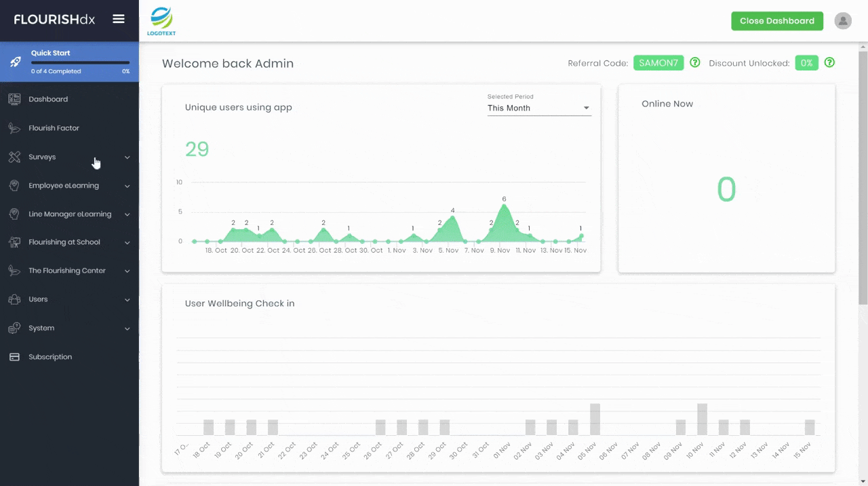Click the Subscription card icon
This screenshot has width=868, height=486.
pos(14,357)
